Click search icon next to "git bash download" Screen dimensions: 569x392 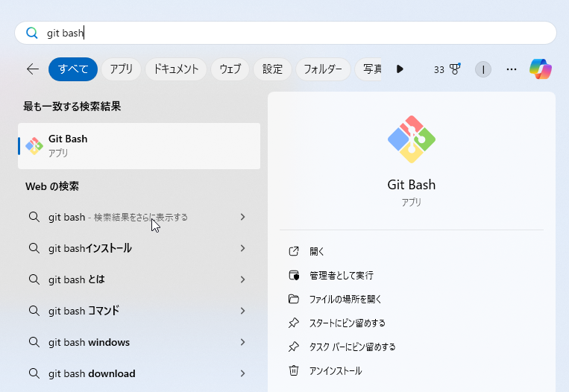click(34, 373)
